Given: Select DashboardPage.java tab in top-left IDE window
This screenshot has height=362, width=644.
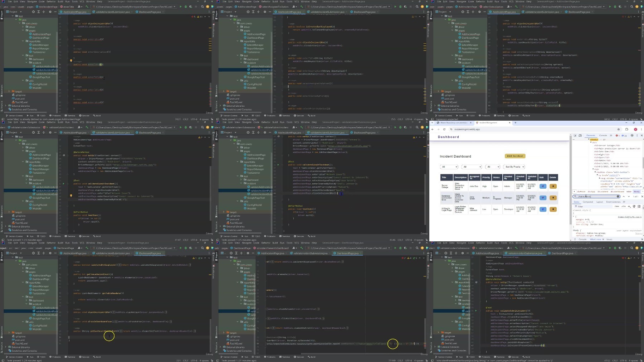Looking at the screenshot, I should pos(150,12).
